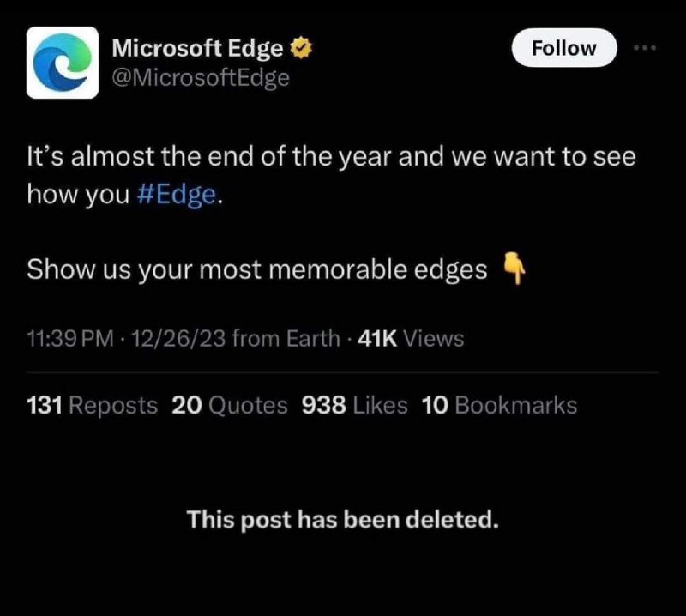
Task: Click the "It's almost the end of the year" text
Action: coord(209,156)
